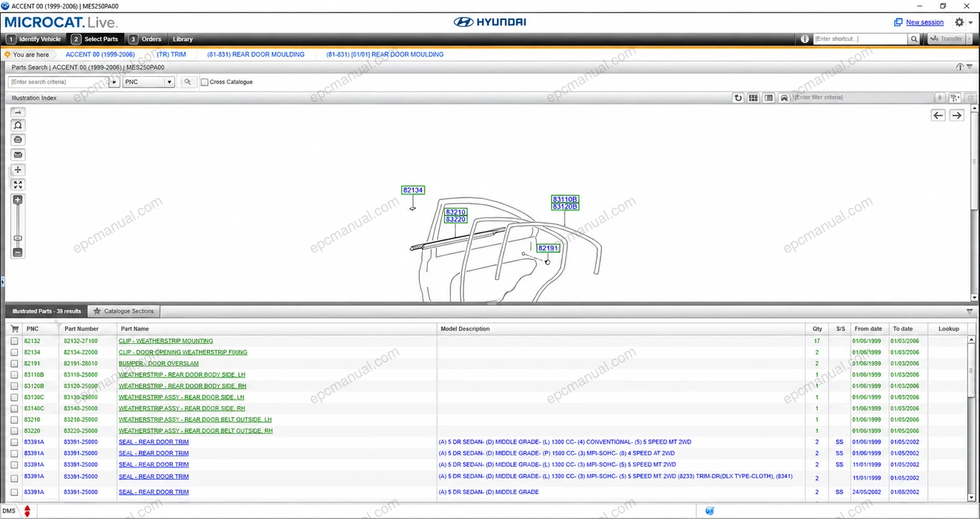Screen dimensions: 980x519
Task: Switch to the Catalogue Sections tab
Action: click(123, 312)
